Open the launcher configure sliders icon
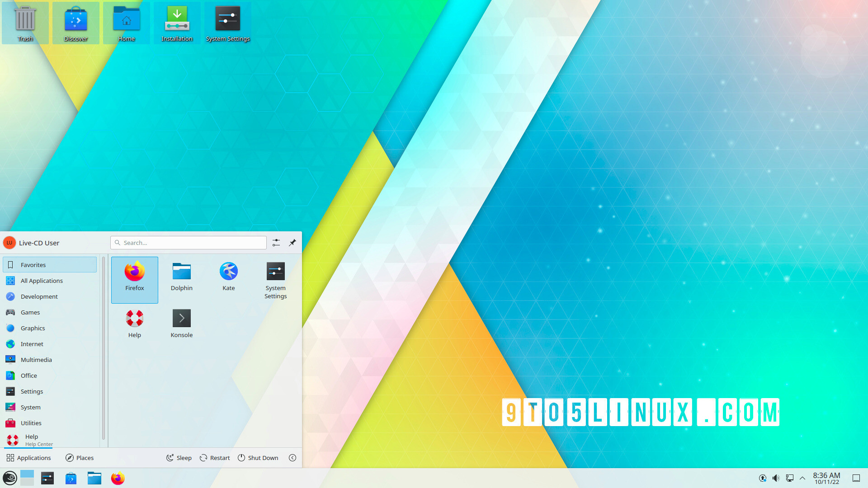The height and width of the screenshot is (488, 868). (x=276, y=243)
